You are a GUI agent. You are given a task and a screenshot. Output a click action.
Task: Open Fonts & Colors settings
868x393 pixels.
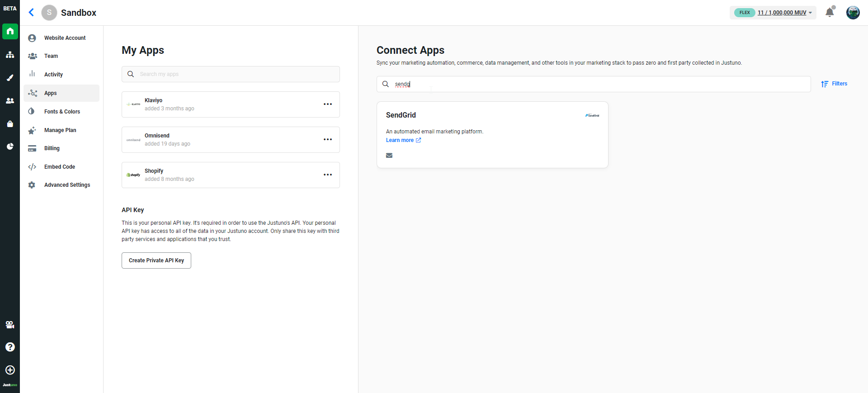[62, 112]
